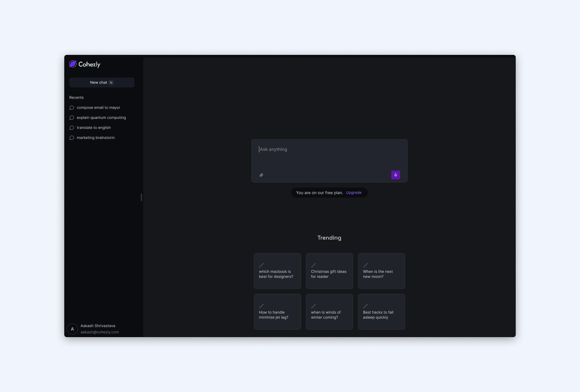This screenshot has height=392, width=580.
Task: Click the aakash@cohezly.com email
Action: pyautogui.click(x=100, y=332)
